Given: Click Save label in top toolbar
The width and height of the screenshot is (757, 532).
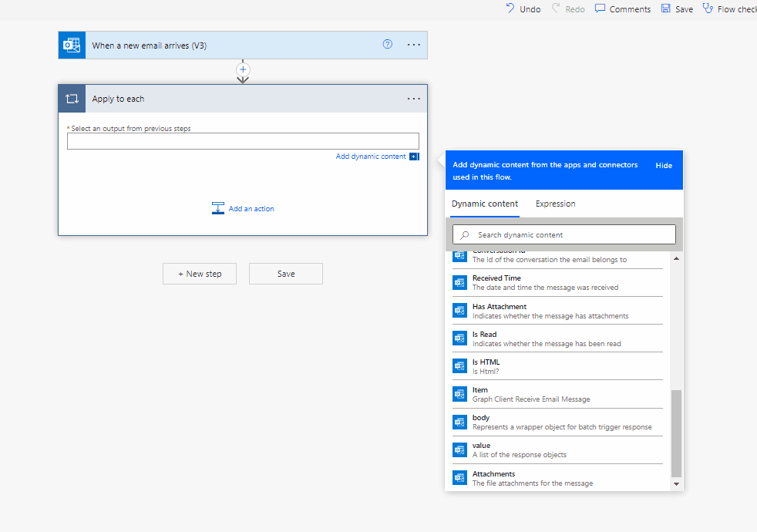Looking at the screenshot, I should pyautogui.click(x=684, y=9).
